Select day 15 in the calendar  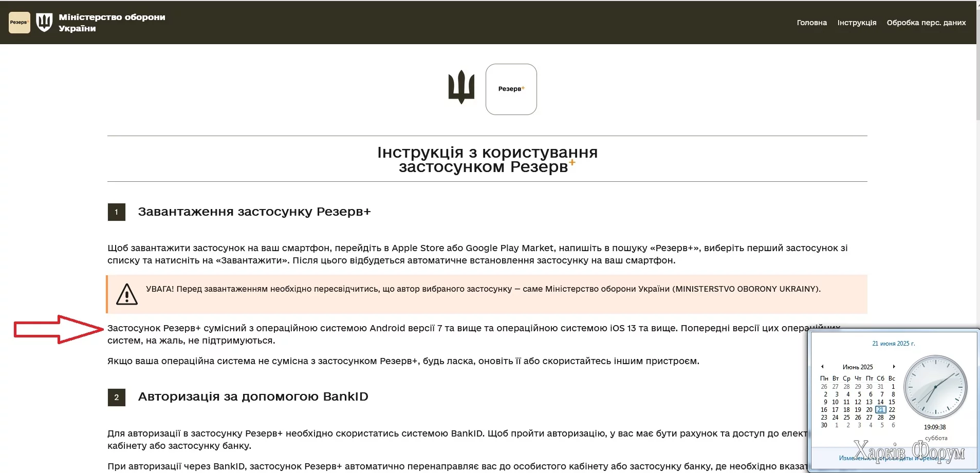pyautogui.click(x=892, y=402)
